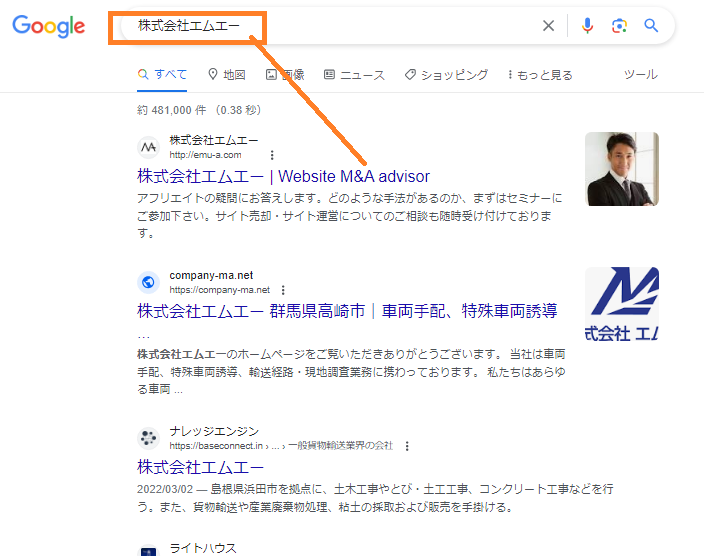This screenshot has height=556, width=704.
Task: Click the ライトハウス site name
Action: [203, 548]
